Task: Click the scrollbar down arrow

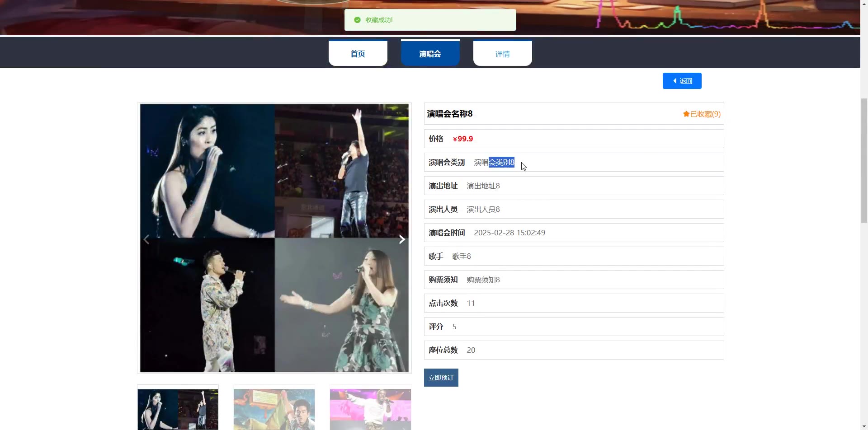Action: tap(864, 426)
